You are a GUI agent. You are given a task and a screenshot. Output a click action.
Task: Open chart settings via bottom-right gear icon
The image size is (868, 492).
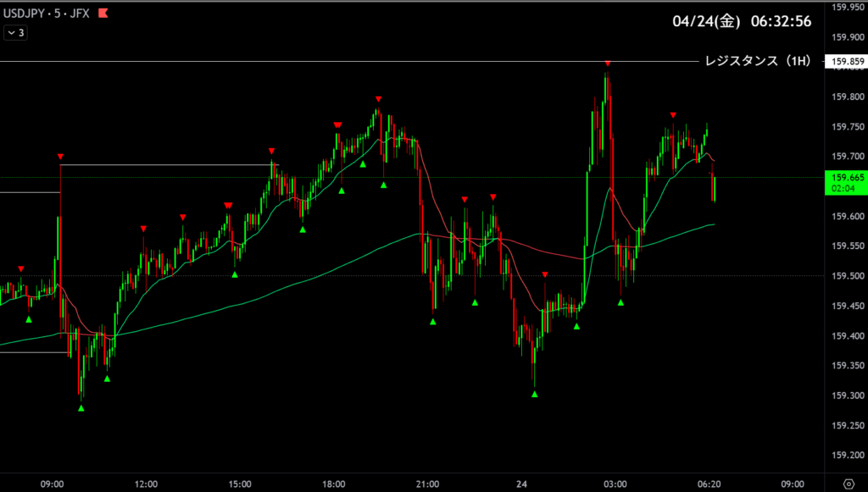847,484
